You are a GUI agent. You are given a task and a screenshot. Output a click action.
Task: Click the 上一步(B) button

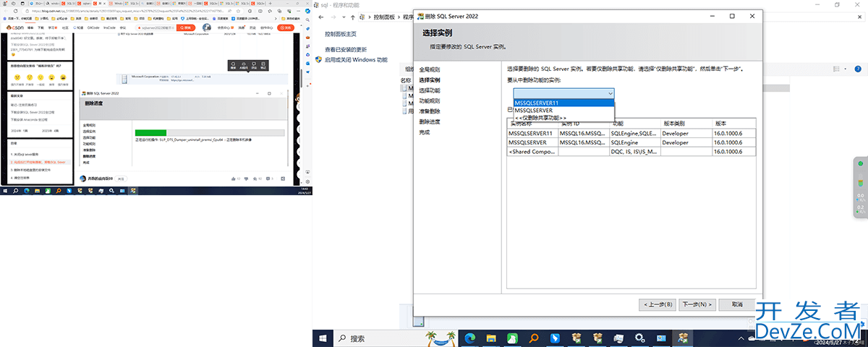pos(657,304)
